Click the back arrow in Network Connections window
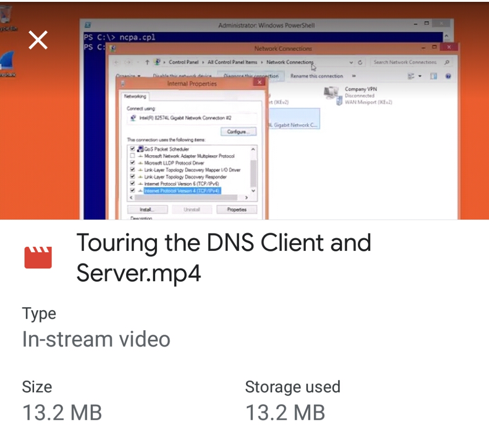 tap(116, 62)
